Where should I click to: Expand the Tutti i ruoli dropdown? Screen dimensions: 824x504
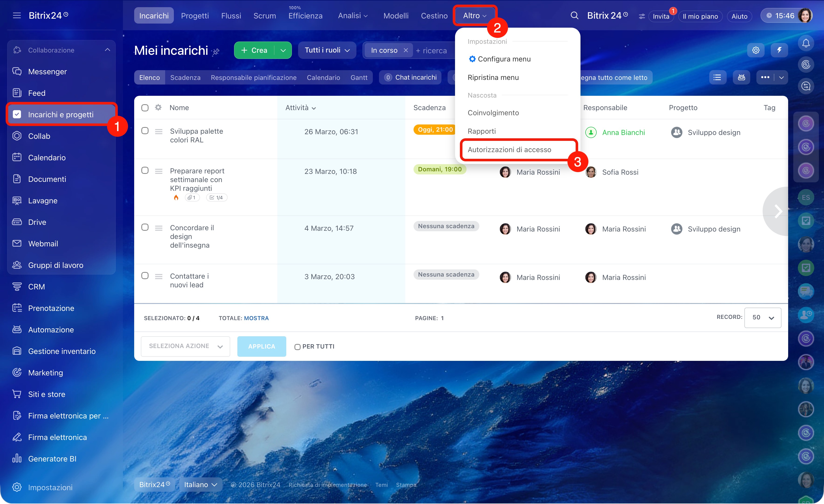(x=327, y=50)
